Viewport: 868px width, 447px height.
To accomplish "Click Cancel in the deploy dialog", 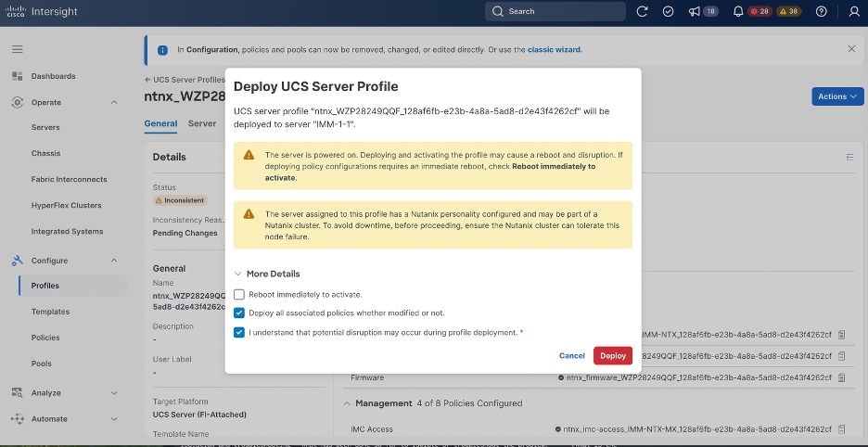I will 572,355.
